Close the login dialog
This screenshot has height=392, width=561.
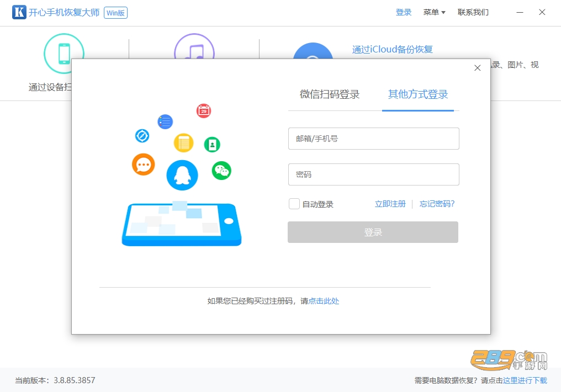pyautogui.click(x=477, y=68)
